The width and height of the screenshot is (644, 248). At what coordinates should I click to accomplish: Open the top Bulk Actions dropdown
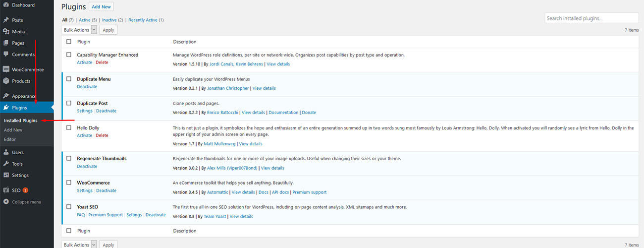coord(79,30)
